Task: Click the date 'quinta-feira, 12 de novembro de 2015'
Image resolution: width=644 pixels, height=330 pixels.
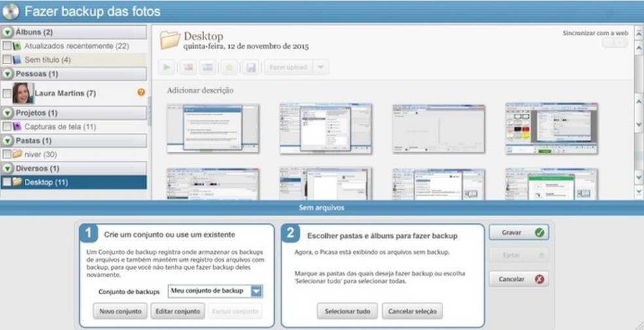Action: click(246, 46)
